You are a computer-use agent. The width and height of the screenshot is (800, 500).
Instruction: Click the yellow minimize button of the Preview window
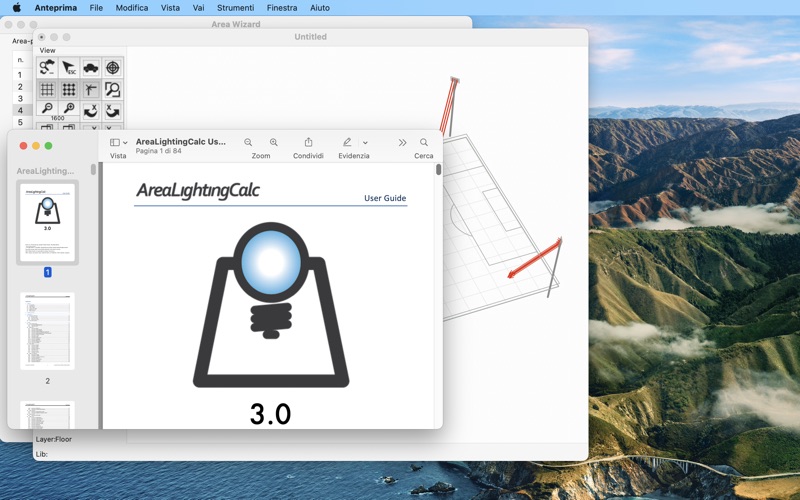click(x=36, y=146)
